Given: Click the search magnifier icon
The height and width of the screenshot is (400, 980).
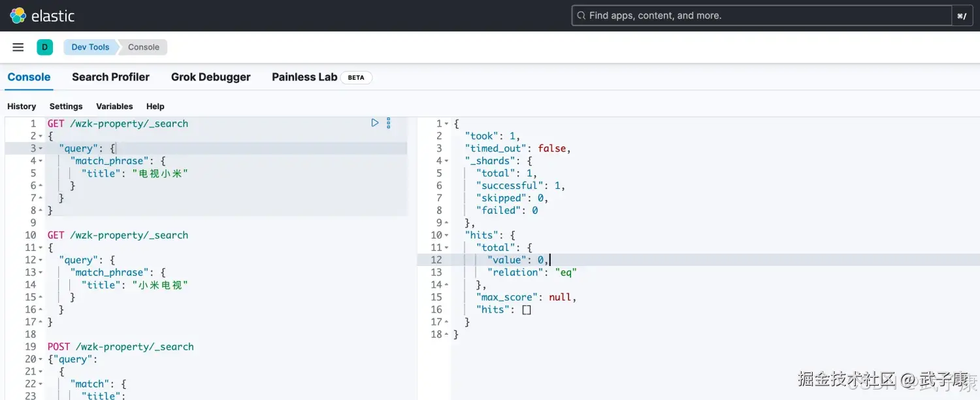Looking at the screenshot, I should (x=580, y=16).
